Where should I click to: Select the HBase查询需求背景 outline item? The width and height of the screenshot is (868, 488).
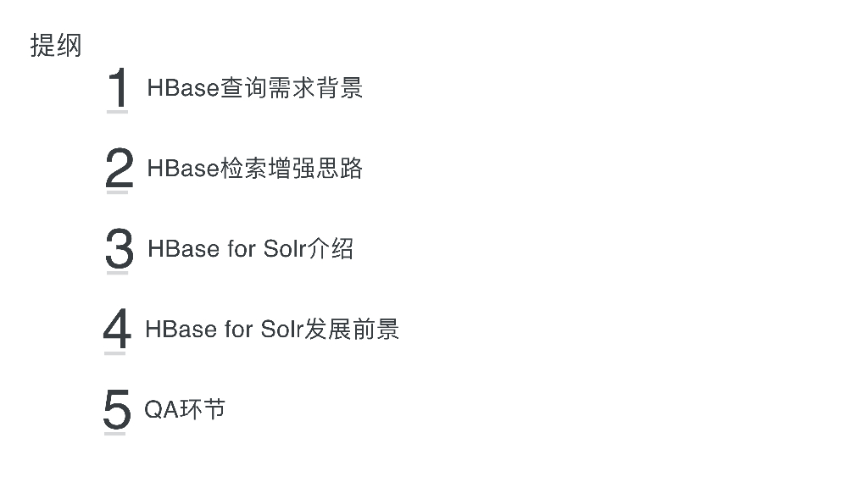coord(254,88)
